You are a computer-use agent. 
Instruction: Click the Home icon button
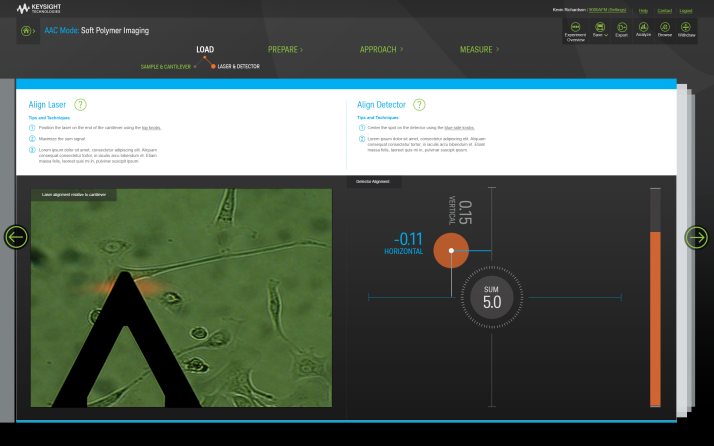[28, 31]
